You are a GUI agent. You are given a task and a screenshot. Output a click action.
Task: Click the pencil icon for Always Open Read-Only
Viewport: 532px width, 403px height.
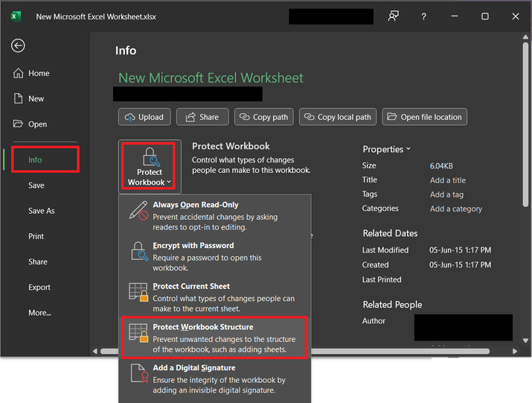(x=138, y=210)
